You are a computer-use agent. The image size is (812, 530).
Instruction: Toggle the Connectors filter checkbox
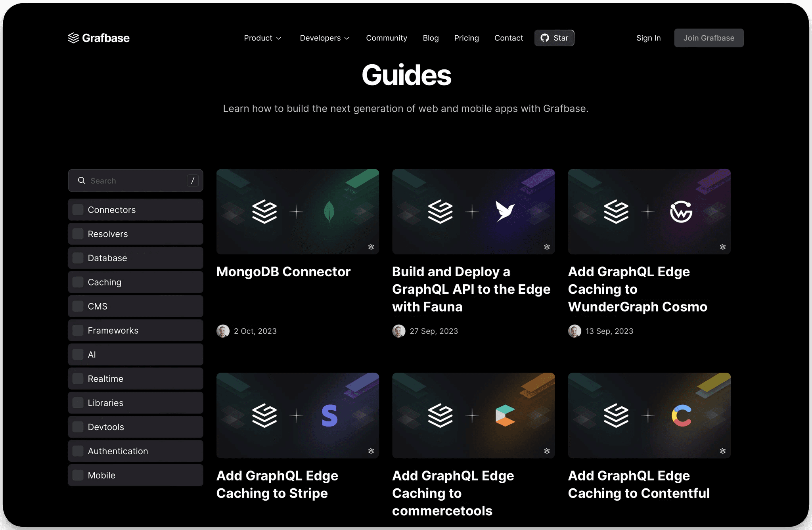pos(78,210)
